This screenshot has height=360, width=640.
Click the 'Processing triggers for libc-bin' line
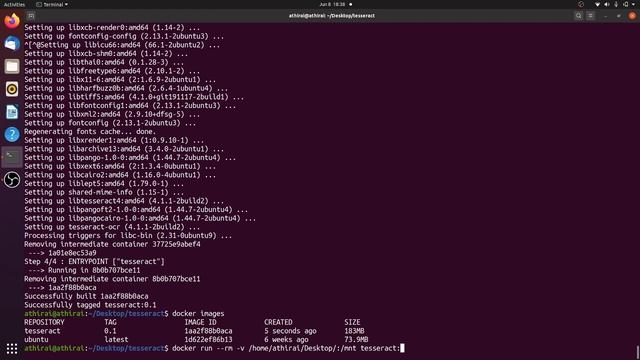point(128,236)
